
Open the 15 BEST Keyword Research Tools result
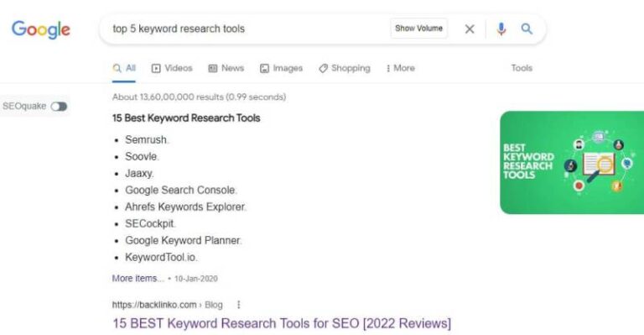[x=282, y=323]
